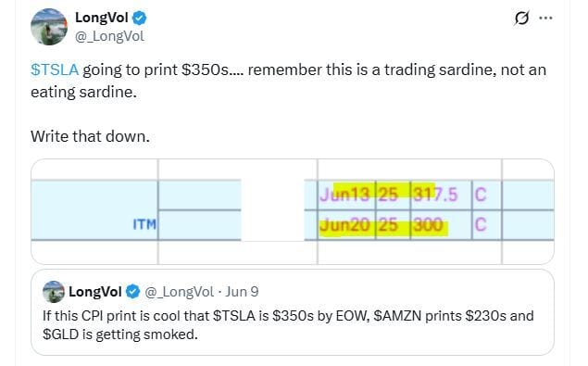Screen dimensions: 588x366
Task: Click the Grok slash icon
Action: click(521, 18)
